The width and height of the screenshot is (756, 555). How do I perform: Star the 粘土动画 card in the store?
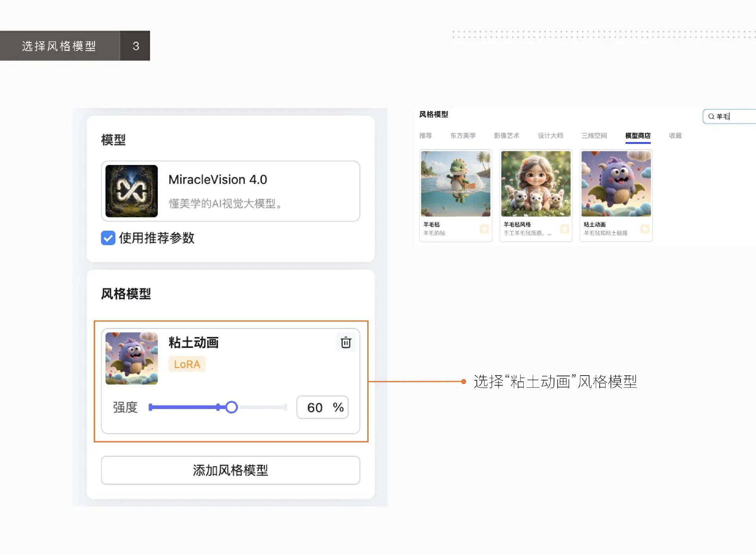tap(645, 228)
